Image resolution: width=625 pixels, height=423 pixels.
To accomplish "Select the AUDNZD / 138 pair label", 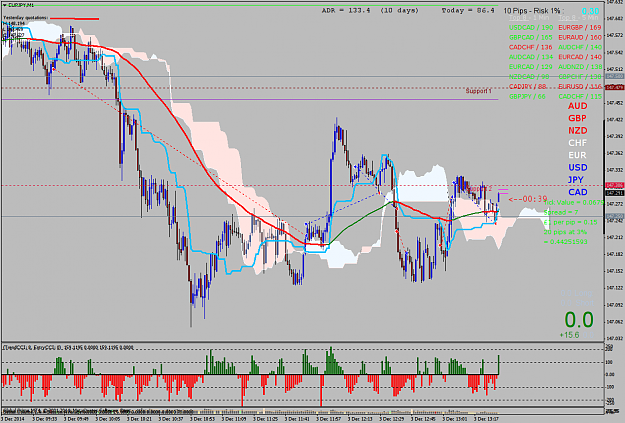I will [x=580, y=67].
